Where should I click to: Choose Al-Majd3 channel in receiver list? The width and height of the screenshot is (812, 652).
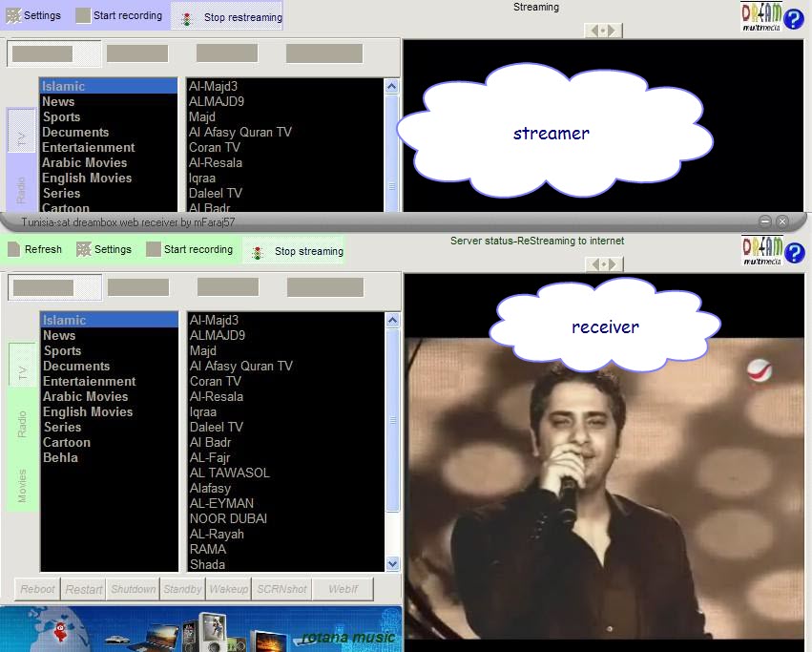[x=286, y=320]
